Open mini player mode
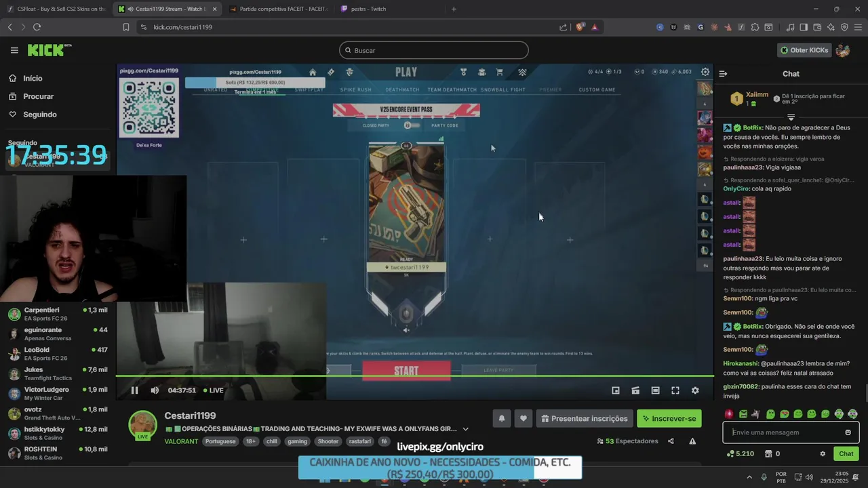The image size is (868, 488). click(x=616, y=390)
